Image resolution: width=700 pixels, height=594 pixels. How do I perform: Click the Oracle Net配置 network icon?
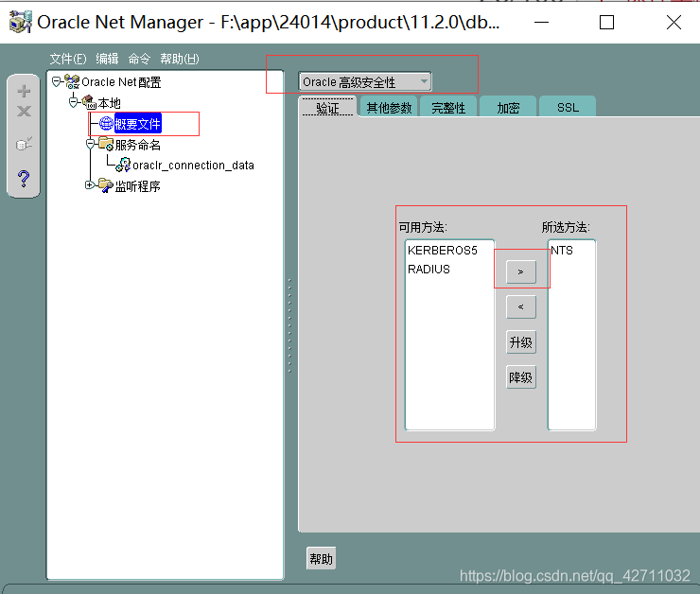click(x=72, y=81)
